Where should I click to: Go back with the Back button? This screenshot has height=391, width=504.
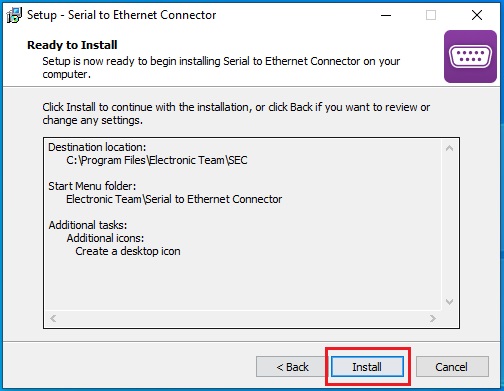[292, 367]
